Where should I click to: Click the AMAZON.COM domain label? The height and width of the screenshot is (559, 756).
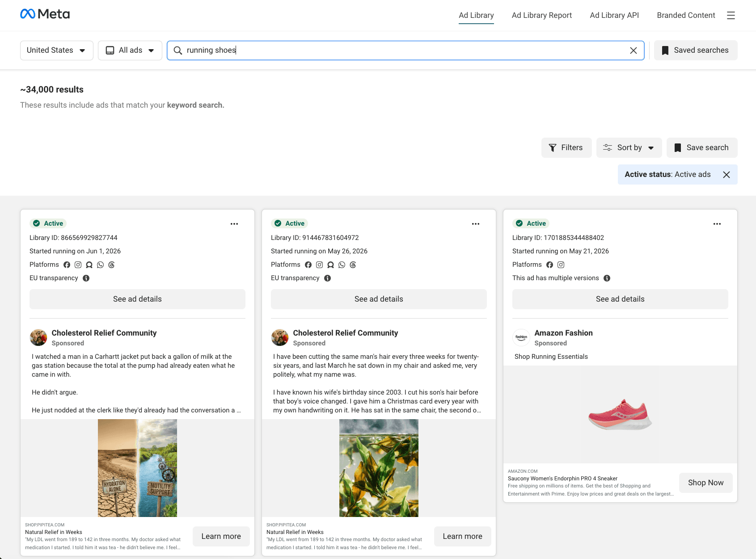(x=523, y=471)
